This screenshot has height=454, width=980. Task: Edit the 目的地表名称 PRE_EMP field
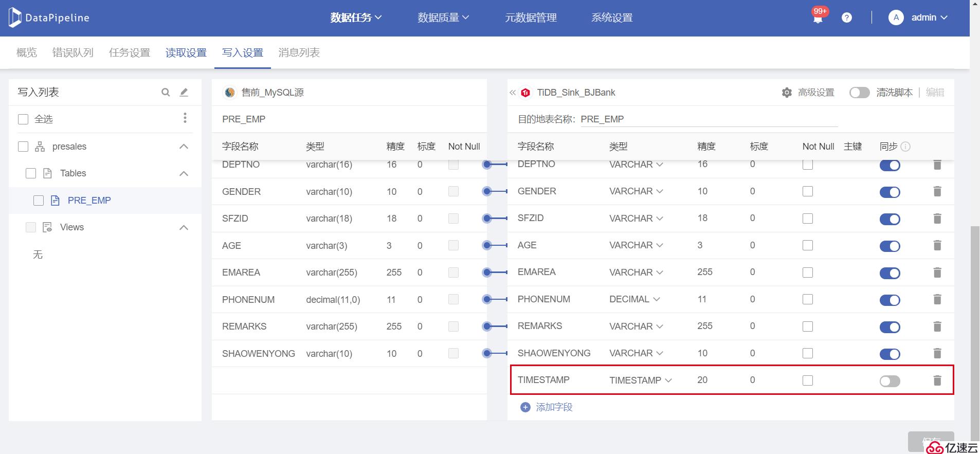[x=709, y=119]
